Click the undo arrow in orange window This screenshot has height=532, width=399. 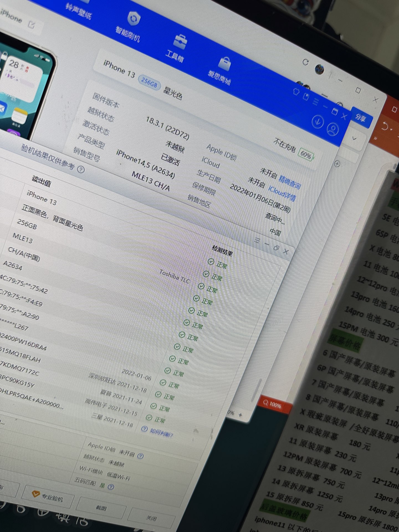(385, 126)
